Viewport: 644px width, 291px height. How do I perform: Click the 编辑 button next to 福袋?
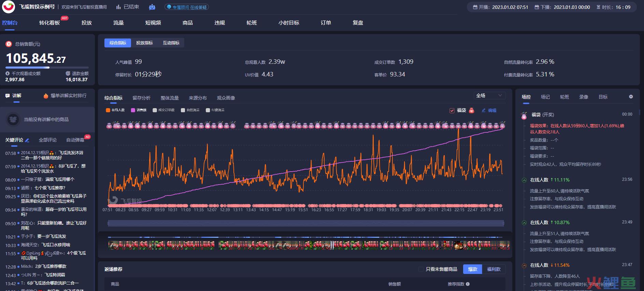point(489,110)
